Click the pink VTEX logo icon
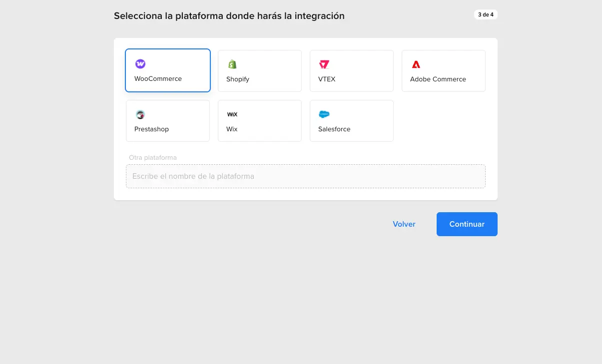This screenshot has height=364, width=602. (x=324, y=64)
